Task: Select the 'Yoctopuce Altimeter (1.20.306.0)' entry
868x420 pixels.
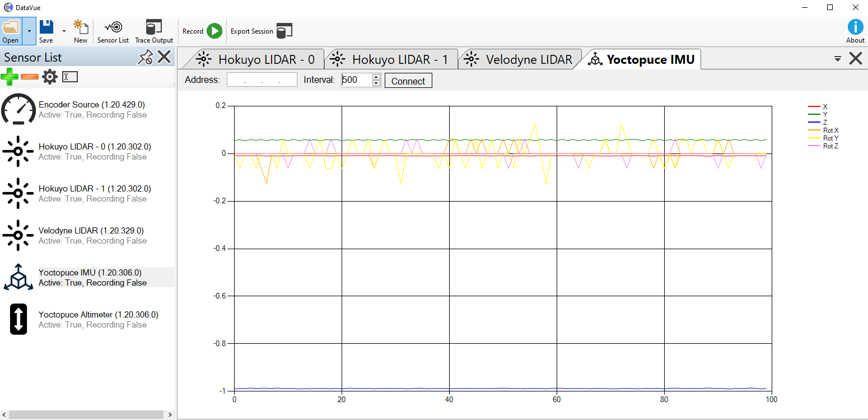Action: [x=99, y=315]
